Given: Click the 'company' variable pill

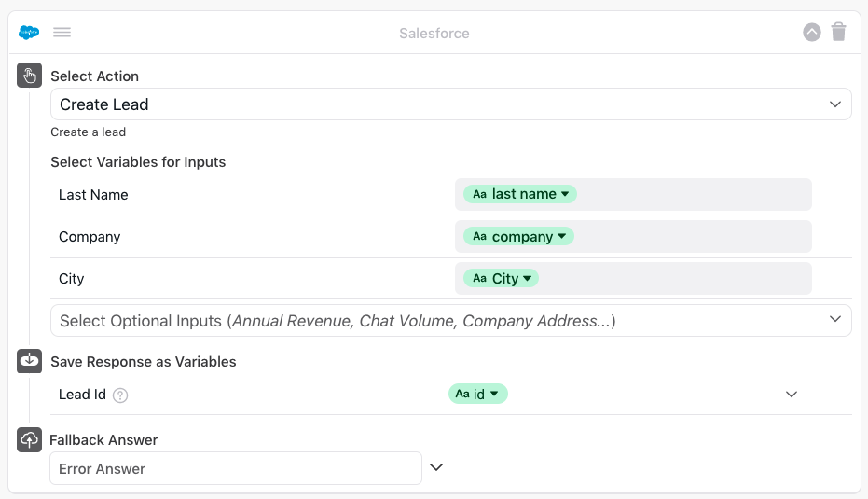Looking at the screenshot, I should tap(519, 237).
